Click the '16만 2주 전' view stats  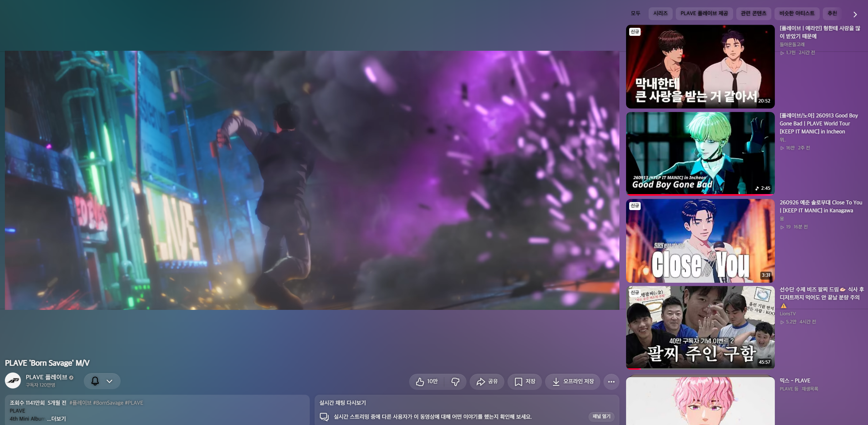[x=795, y=148]
